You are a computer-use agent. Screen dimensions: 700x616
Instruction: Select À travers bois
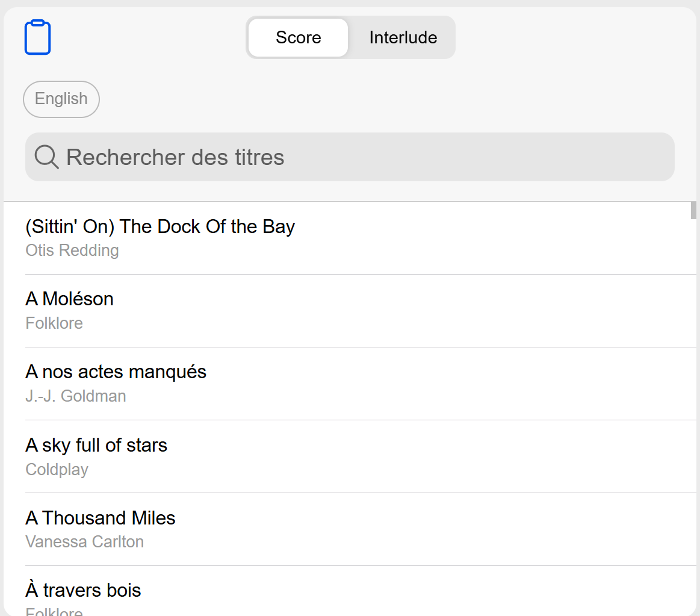361,591
